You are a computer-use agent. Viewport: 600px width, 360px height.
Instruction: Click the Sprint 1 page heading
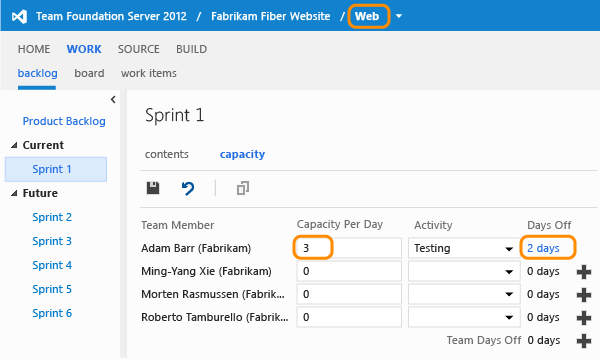point(174,115)
